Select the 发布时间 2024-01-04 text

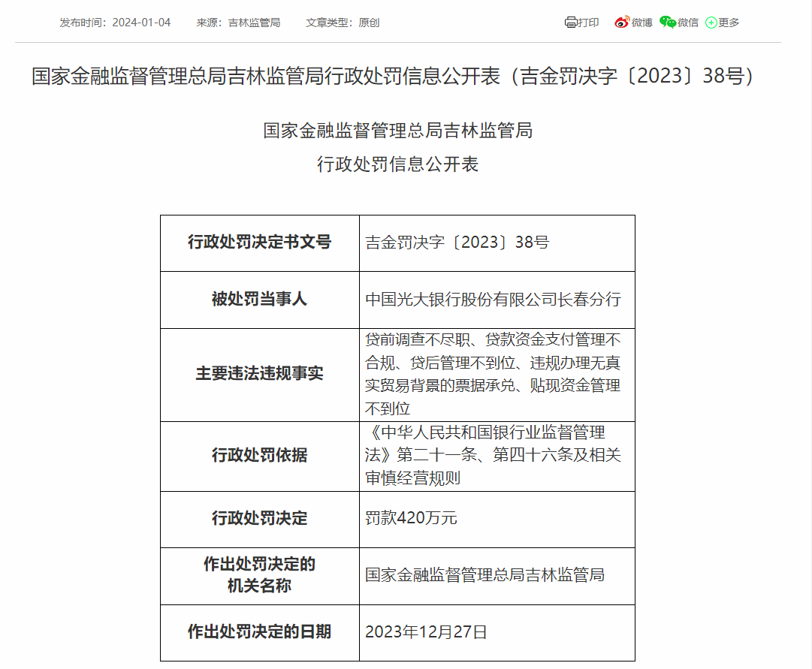[115, 23]
